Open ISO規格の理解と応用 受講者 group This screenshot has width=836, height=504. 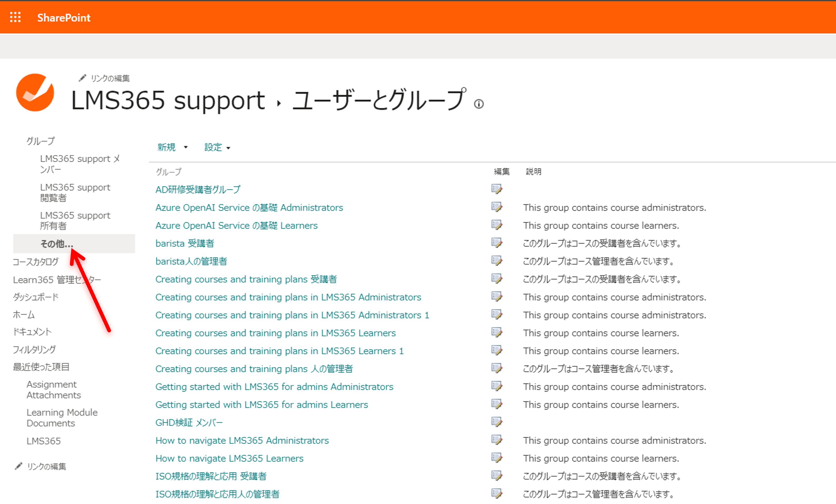point(211,476)
